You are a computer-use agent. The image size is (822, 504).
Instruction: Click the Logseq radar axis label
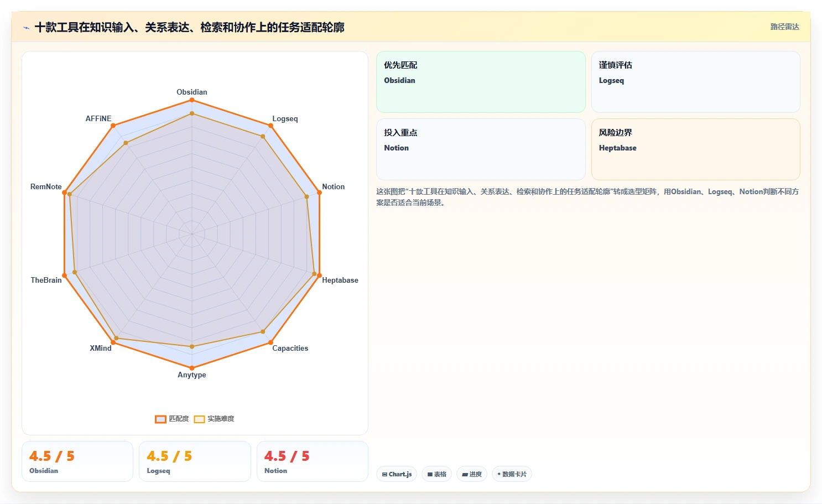coord(285,118)
